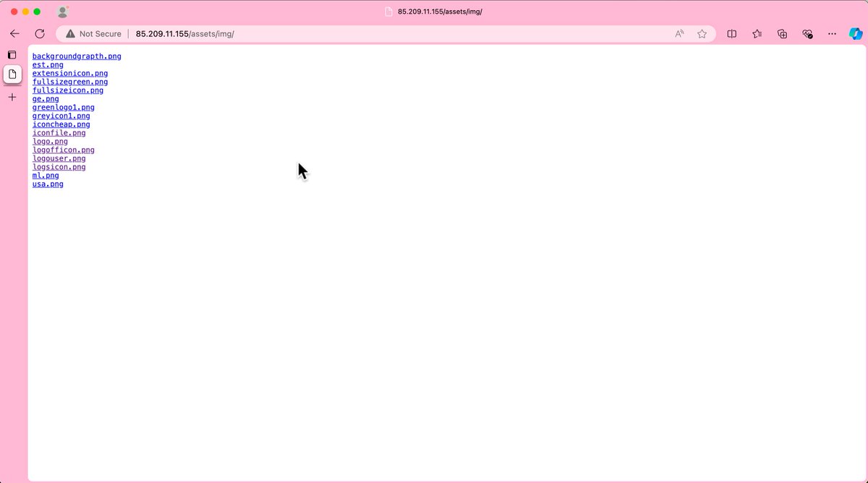Open logofficon.png link
This screenshot has width=868, height=483.
(x=64, y=150)
